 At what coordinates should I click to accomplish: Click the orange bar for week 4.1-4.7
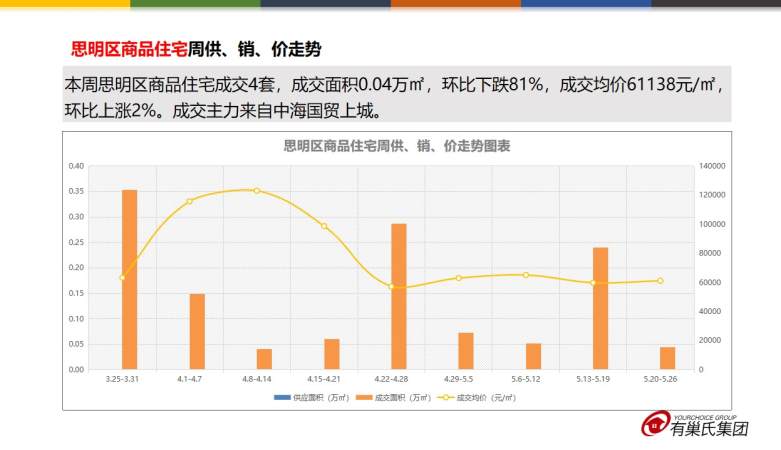click(x=197, y=331)
